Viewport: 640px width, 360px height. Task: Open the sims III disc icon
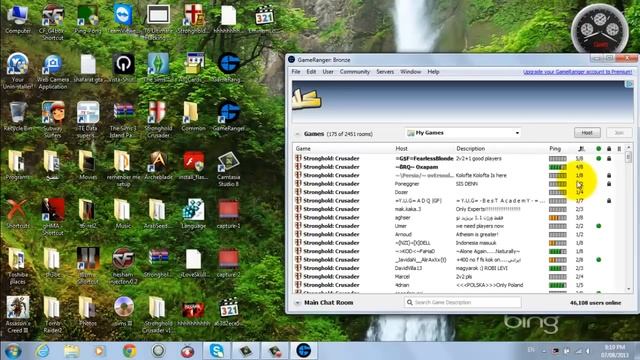[x=123, y=311]
